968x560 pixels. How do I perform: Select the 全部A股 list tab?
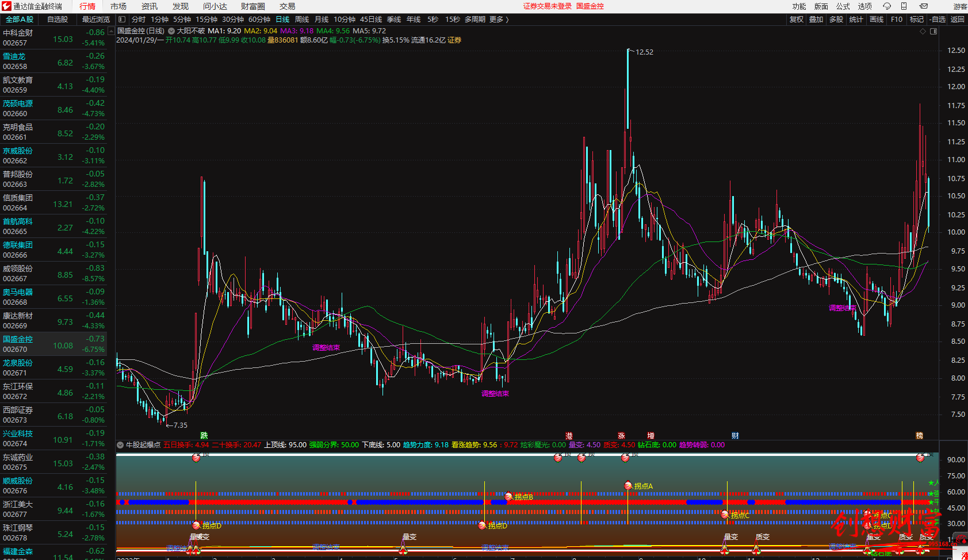pyautogui.click(x=20, y=20)
